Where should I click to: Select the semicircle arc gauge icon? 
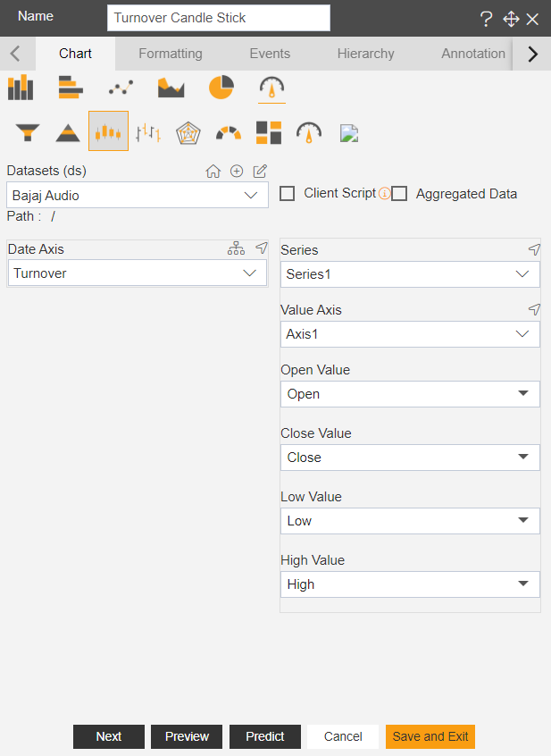[229, 132]
